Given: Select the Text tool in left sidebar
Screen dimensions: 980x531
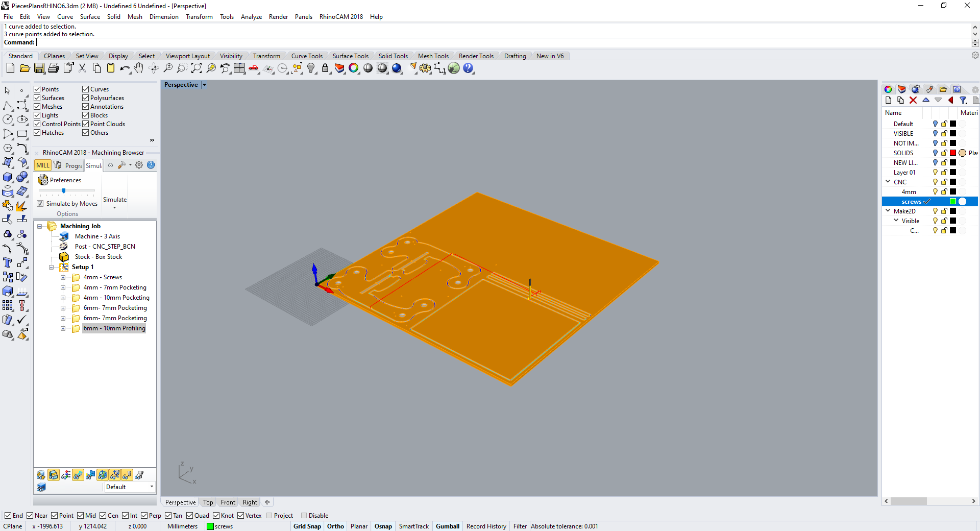Looking at the screenshot, I should click(8, 262).
